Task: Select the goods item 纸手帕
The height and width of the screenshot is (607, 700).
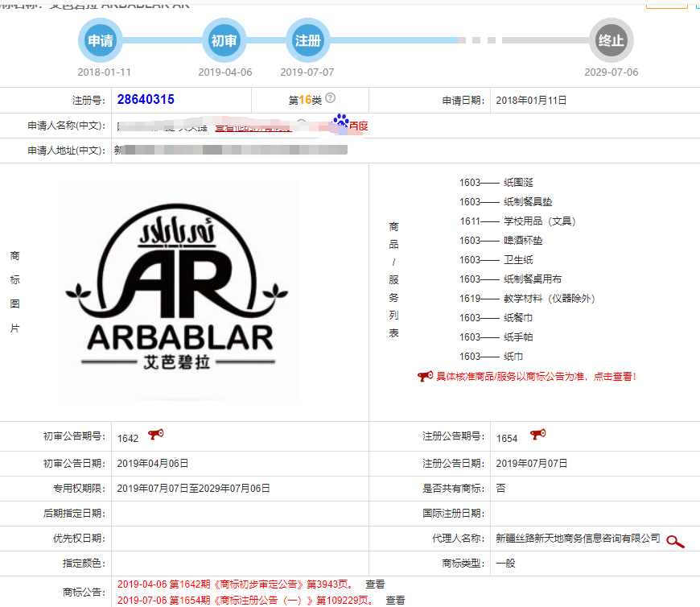Action: 518,337
